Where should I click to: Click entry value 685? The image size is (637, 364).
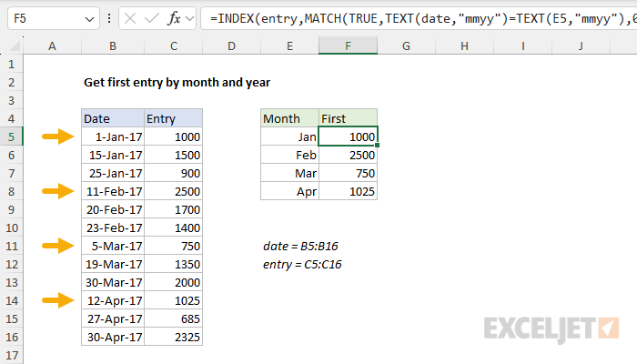coord(174,318)
